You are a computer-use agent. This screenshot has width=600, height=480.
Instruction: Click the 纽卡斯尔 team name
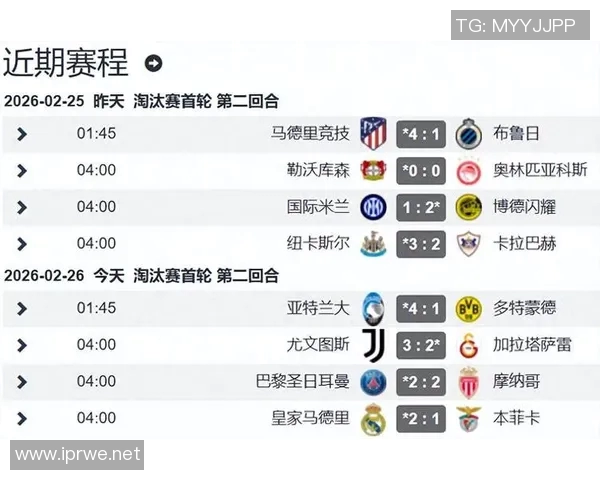(x=318, y=243)
